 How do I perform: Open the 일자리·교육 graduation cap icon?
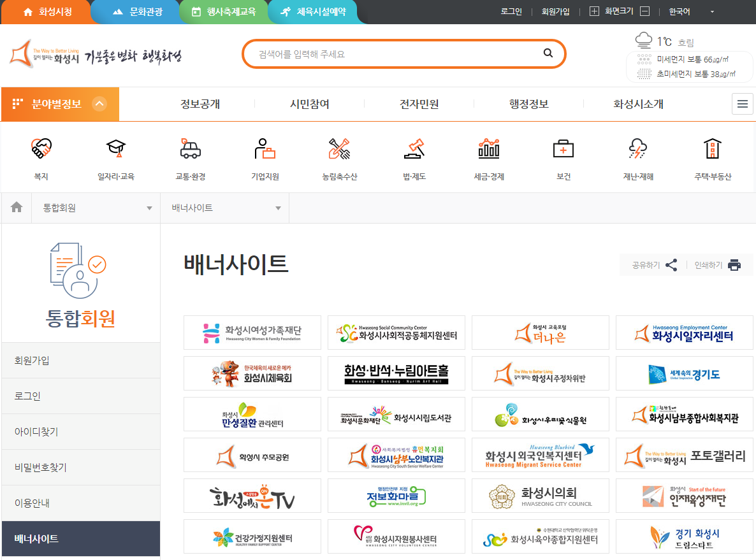point(116,148)
